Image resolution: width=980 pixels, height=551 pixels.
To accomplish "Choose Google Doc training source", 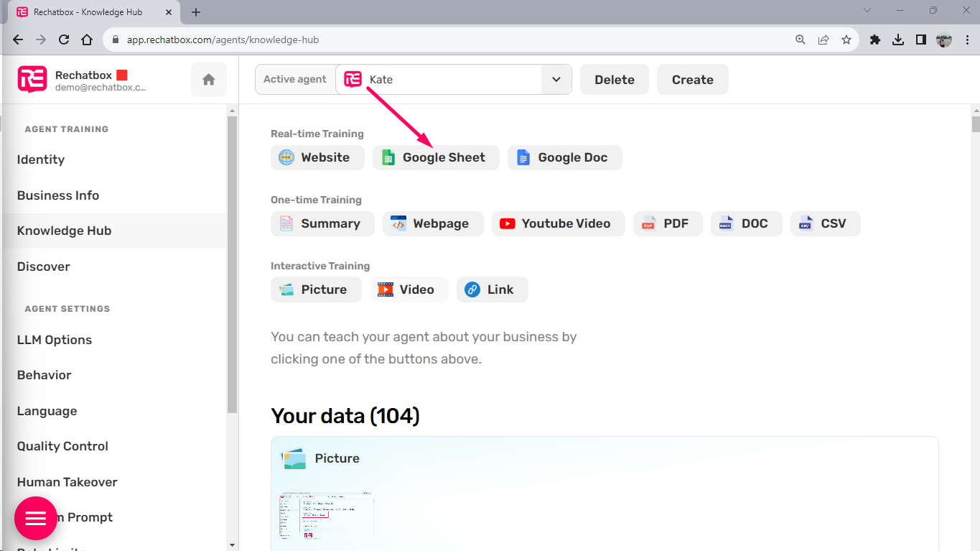I will (x=564, y=157).
